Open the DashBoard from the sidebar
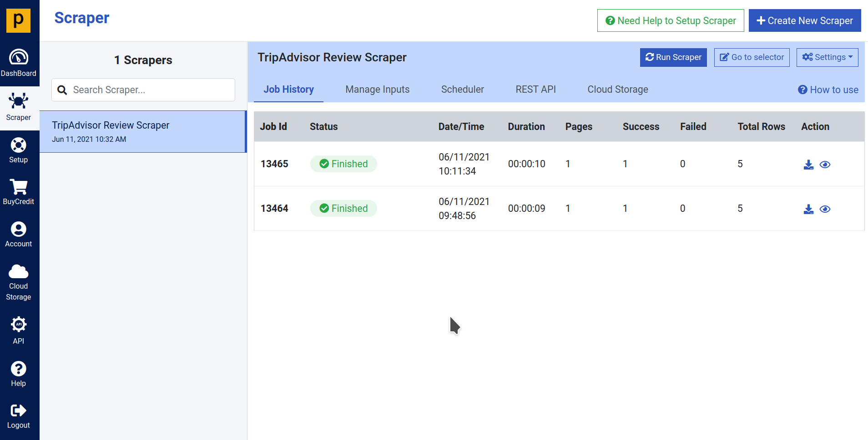Viewport: 868px width, 440px height. click(19, 63)
